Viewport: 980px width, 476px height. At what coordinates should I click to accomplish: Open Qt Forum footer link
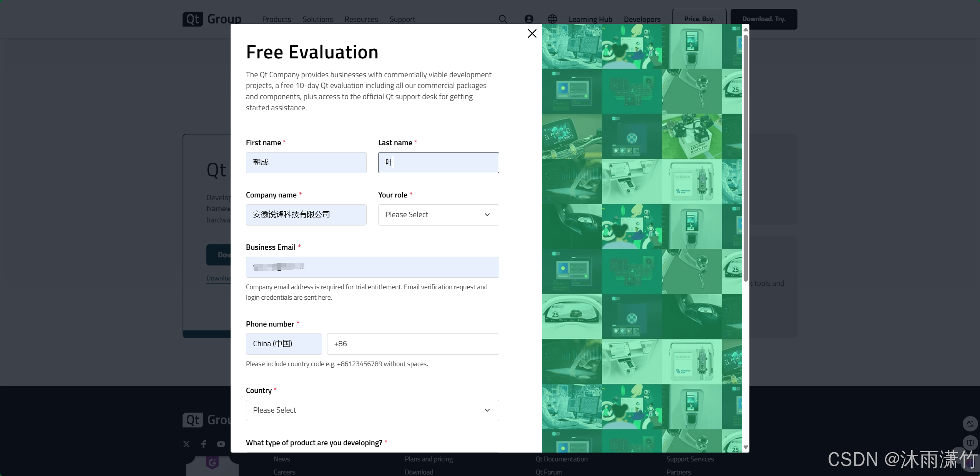click(549, 472)
